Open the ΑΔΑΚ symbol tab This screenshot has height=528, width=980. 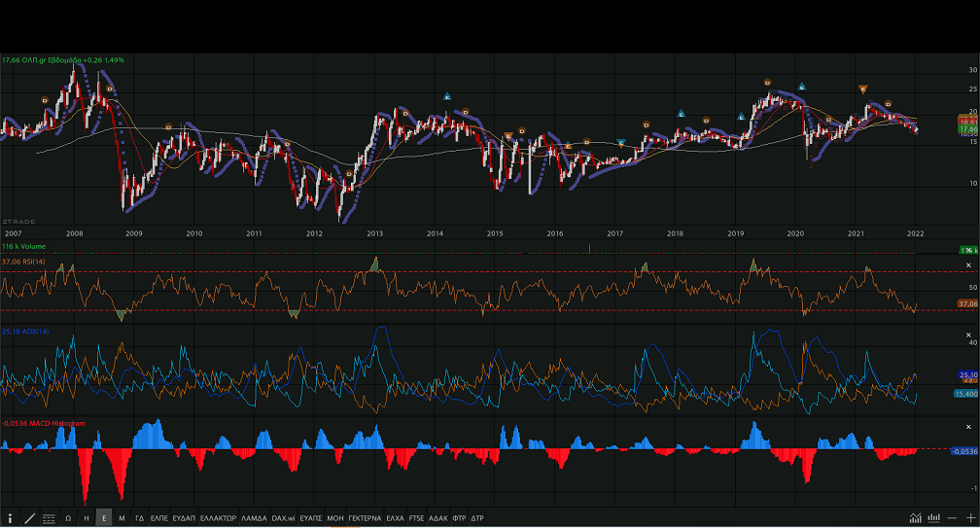click(438, 518)
